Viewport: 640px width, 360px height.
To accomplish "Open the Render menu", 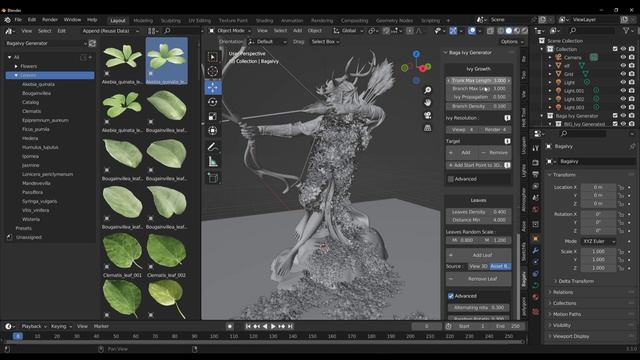I will click(x=50, y=20).
